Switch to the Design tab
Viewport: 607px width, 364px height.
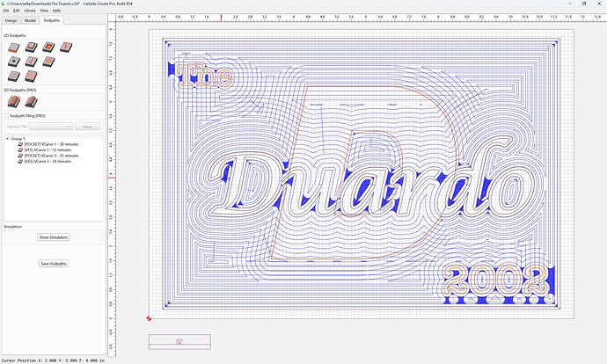[x=11, y=20]
